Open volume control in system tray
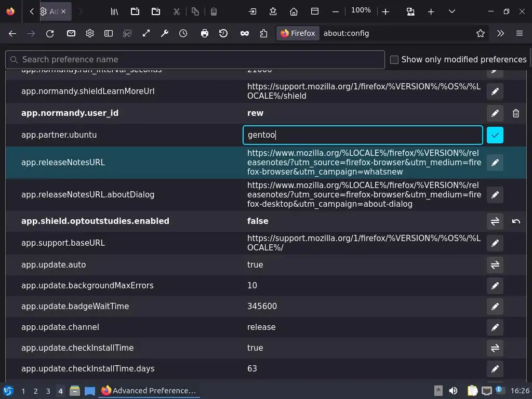This screenshot has height=399, width=532. click(453, 391)
